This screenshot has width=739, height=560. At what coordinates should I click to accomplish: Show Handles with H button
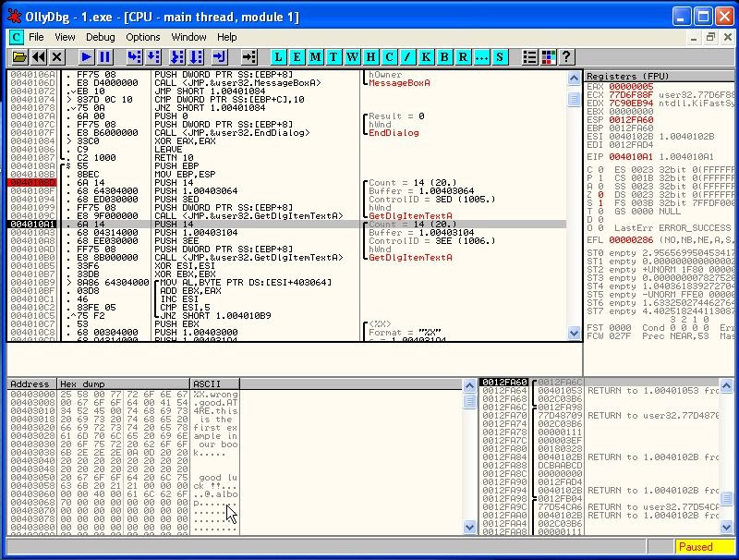pos(370,57)
